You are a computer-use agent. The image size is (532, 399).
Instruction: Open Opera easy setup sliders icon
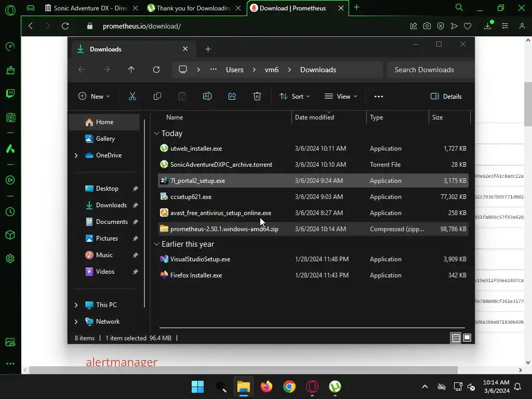[x=505, y=26]
